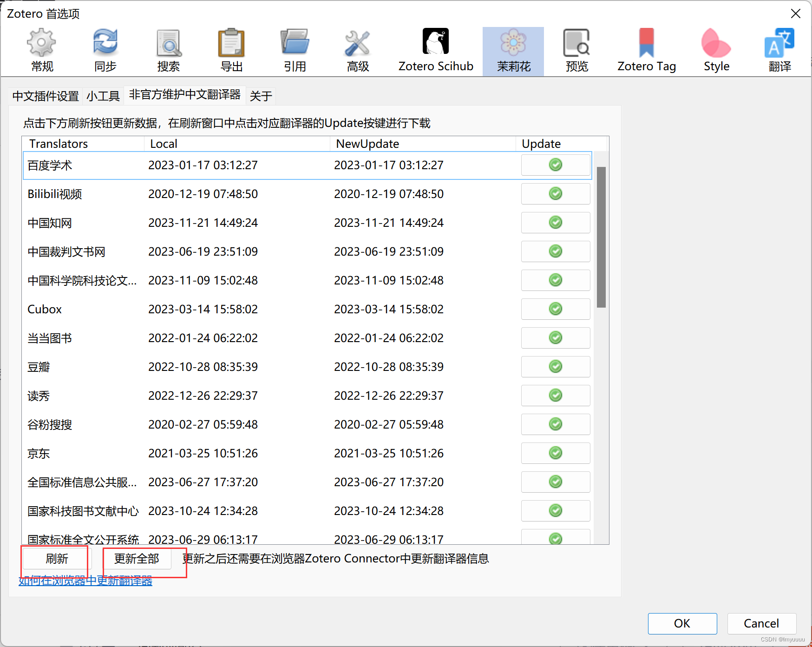The image size is (812, 647).
Task: Open the 引用 cite preferences pane
Action: pyautogui.click(x=295, y=51)
